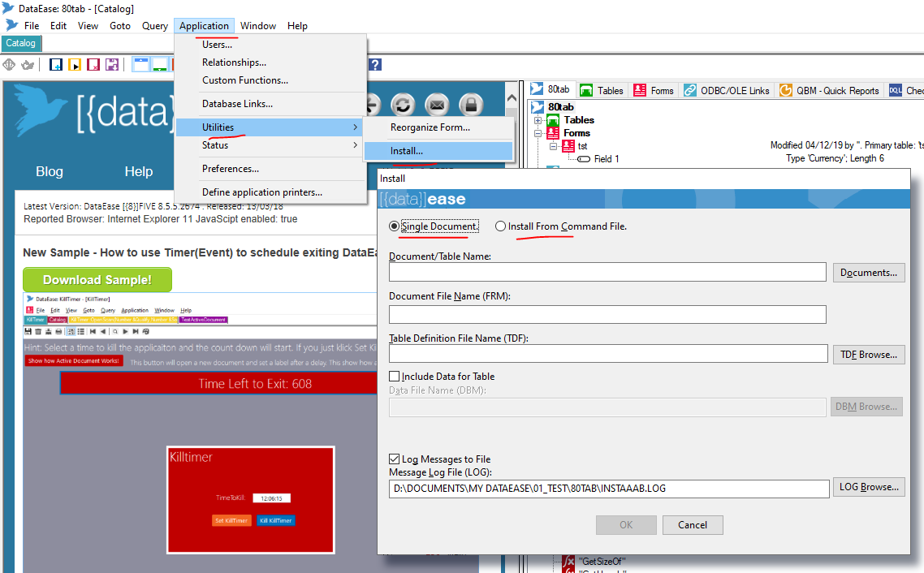Image resolution: width=924 pixels, height=573 pixels.
Task: Click the new document icon with blue plus
Action: [56, 65]
